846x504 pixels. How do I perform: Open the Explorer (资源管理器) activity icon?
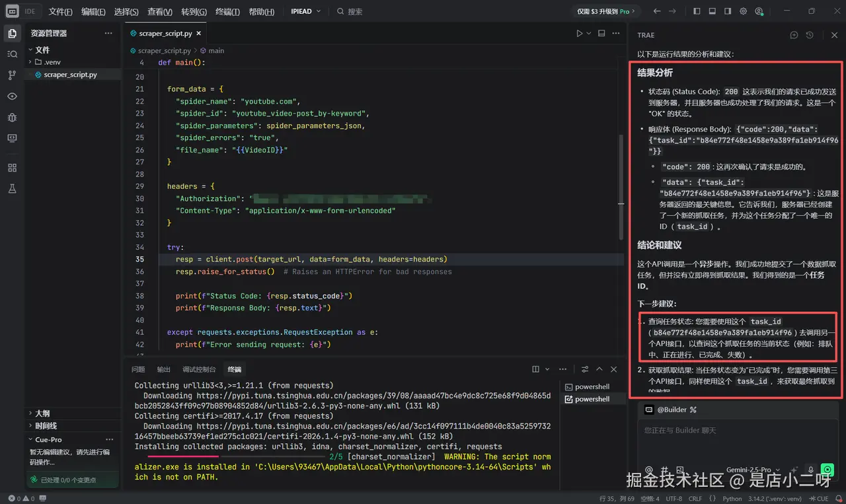tap(12, 33)
